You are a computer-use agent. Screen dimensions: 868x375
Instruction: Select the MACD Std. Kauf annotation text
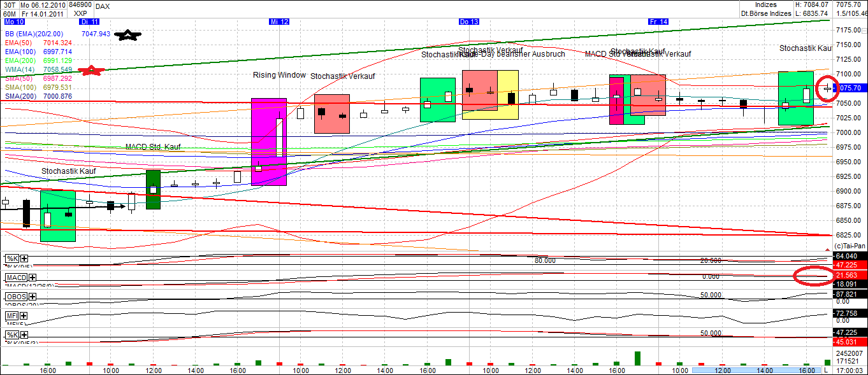click(153, 147)
